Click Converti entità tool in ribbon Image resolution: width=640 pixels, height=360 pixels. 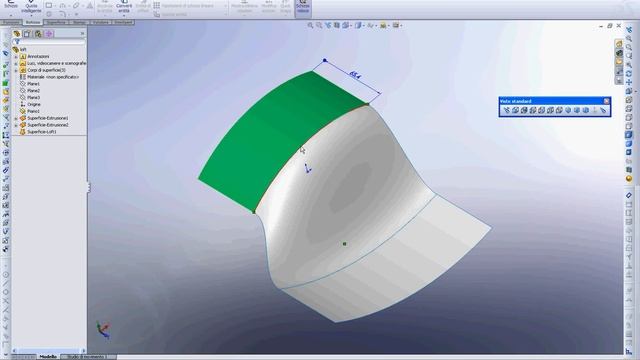click(124, 7)
